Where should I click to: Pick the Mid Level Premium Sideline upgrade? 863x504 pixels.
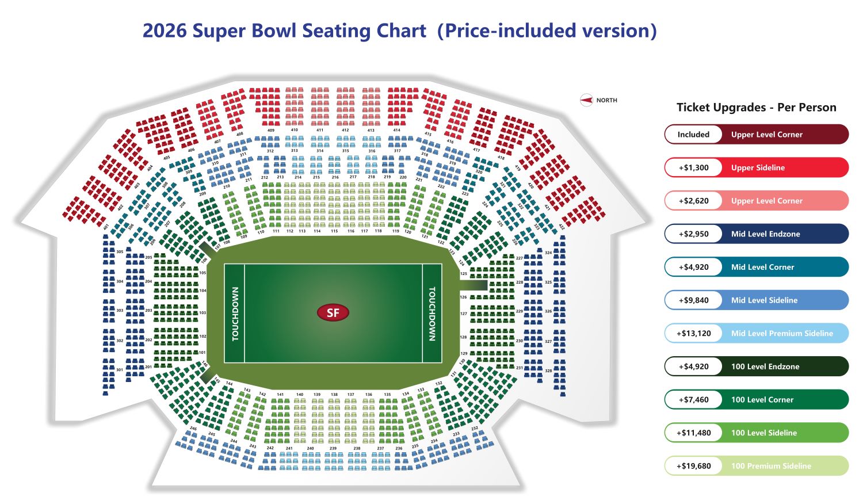(756, 333)
